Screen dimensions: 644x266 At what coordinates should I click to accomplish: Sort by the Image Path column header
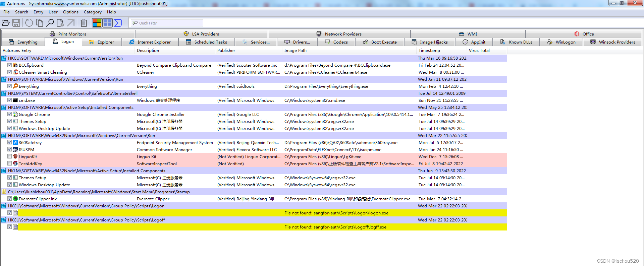click(350, 51)
